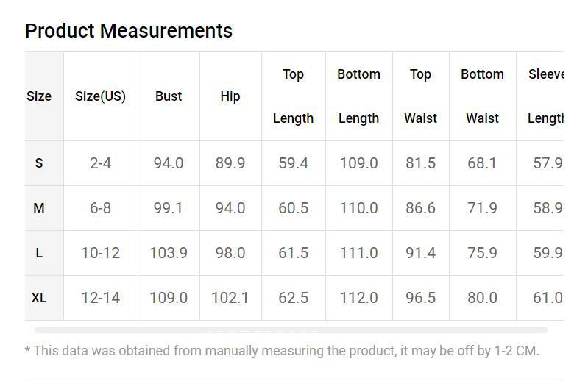Select the L size row label

coord(39,253)
